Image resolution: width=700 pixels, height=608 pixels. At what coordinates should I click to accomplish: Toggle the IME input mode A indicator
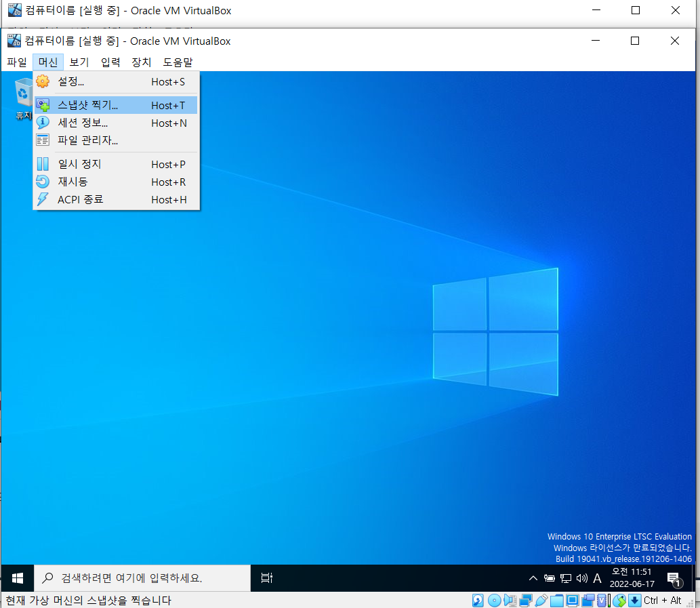coord(597,578)
